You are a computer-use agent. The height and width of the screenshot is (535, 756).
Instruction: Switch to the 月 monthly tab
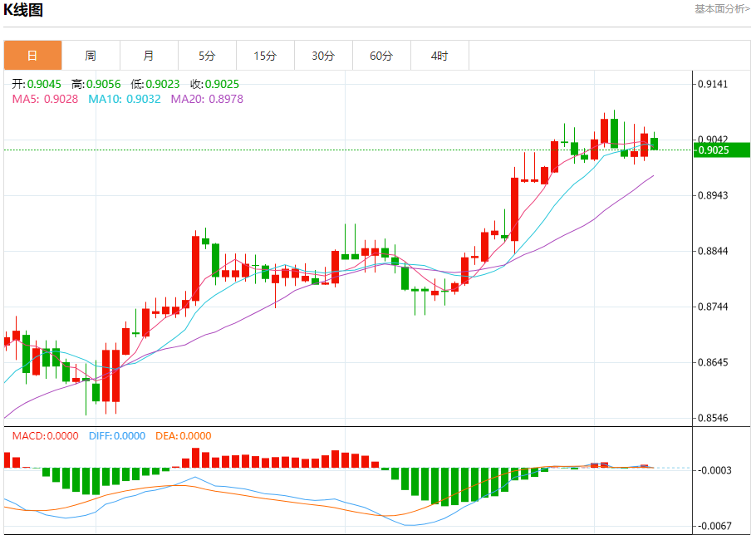(149, 56)
